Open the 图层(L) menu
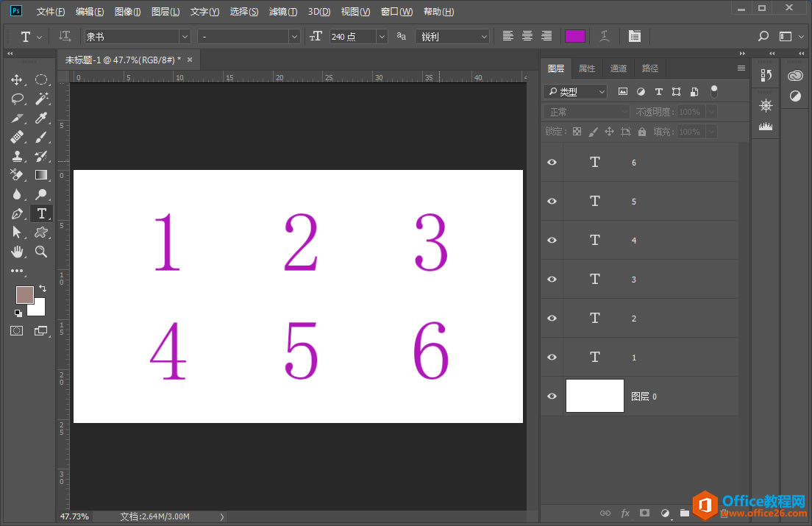The width and height of the screenshot is (812, 526). tap(165, 11)
